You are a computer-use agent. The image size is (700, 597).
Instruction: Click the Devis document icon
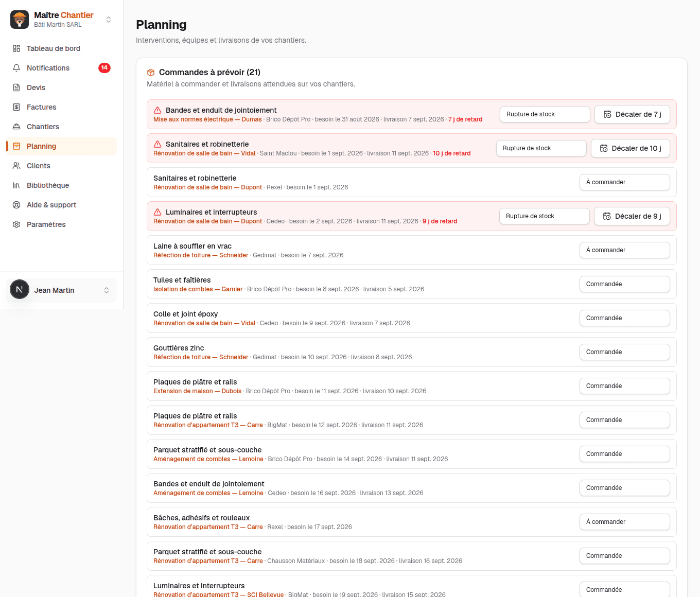16,87
